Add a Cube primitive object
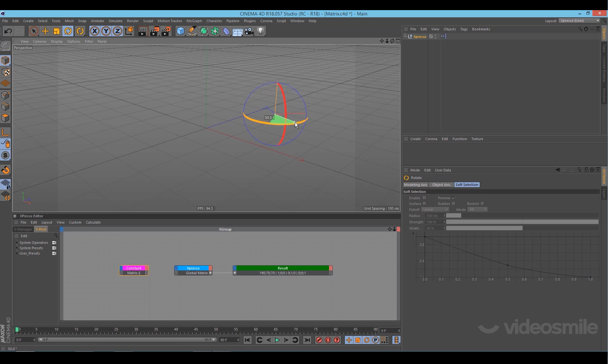This screenshot has width=608, height=364. [x=180, y=31]
